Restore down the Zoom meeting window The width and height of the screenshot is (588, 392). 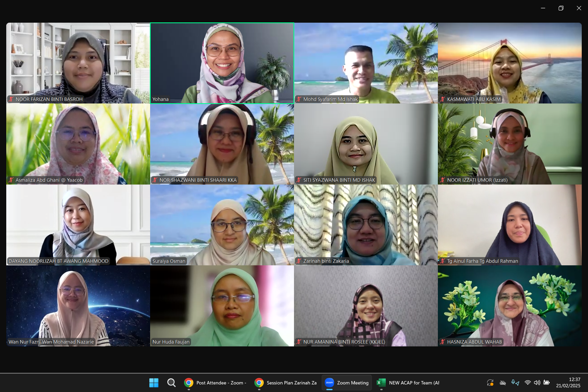point(561,8)
